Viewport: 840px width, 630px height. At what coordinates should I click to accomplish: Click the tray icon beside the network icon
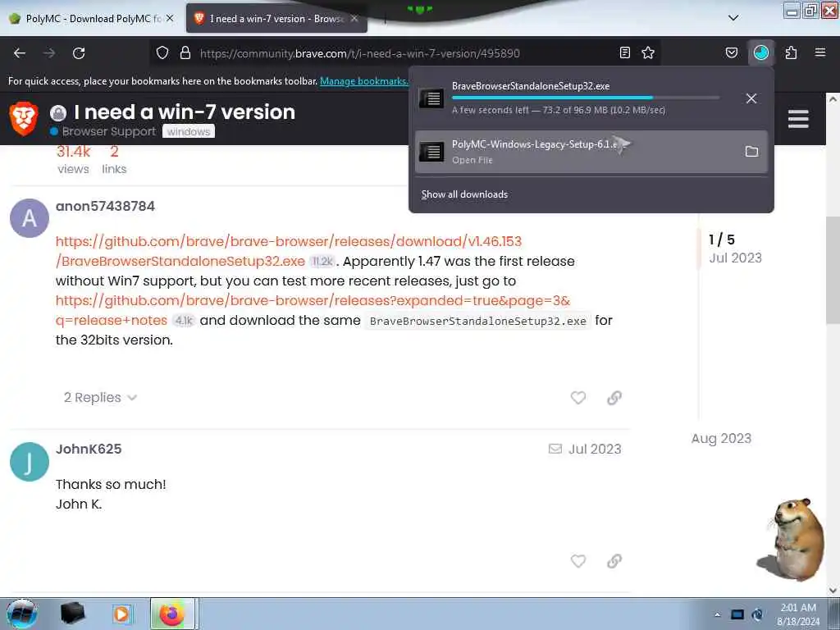[757, 614]
